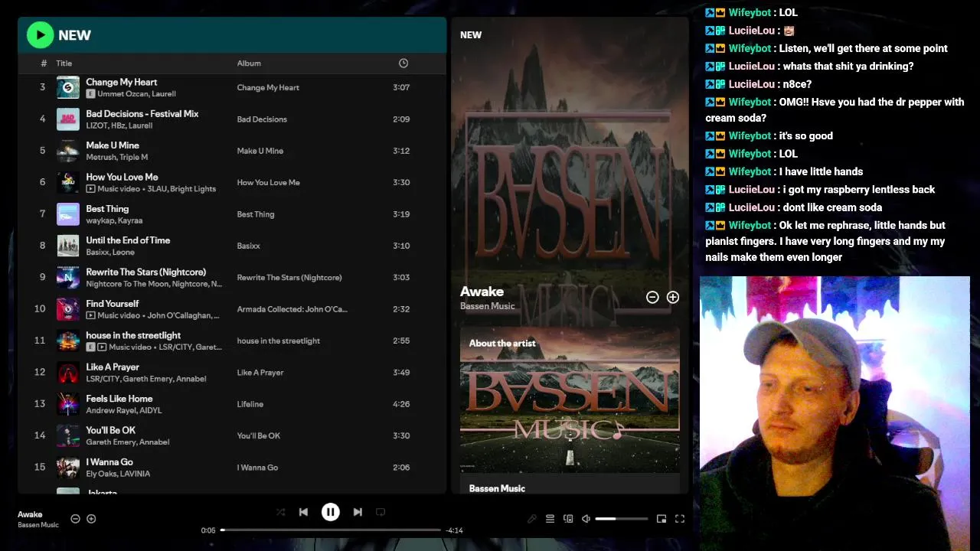Click the minus icon in the now playing panel
The image size is (980, 551).
(x=652, y=297)
